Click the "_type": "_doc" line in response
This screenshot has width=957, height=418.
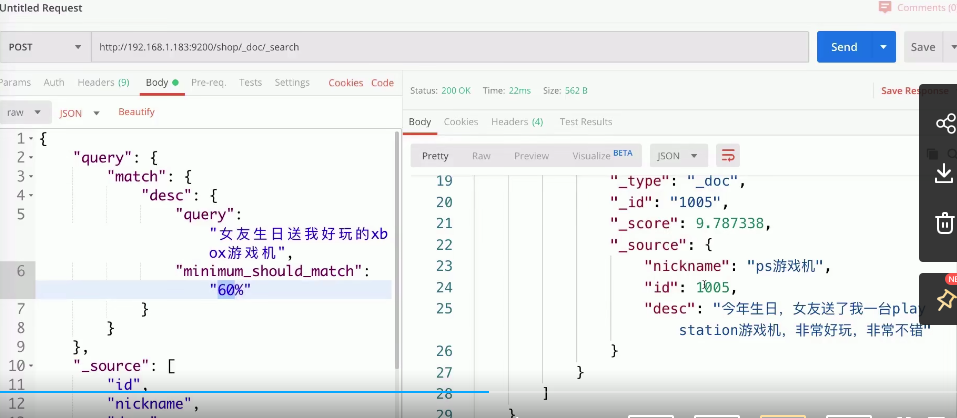click(678, 181)
